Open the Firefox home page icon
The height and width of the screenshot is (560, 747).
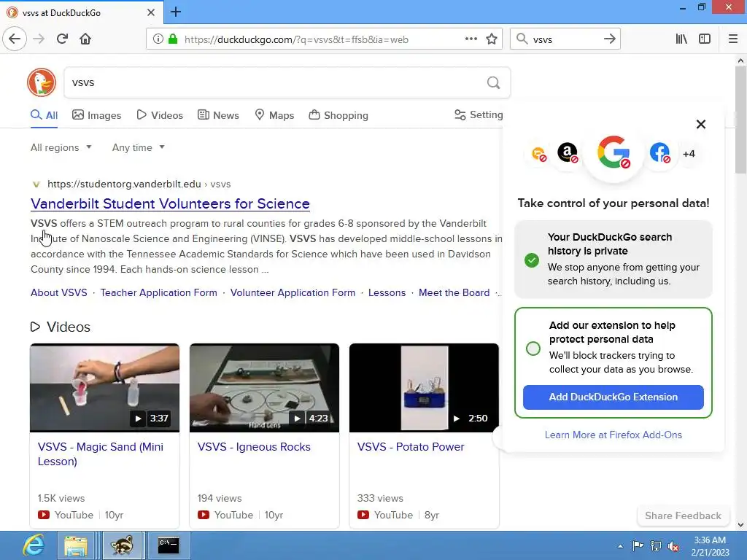(85, 39)
